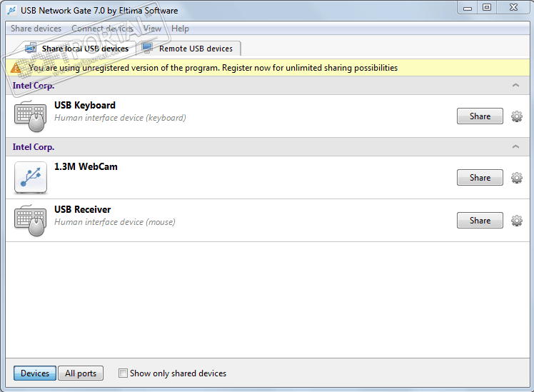Switch to Remote USB devices tab

188,49
